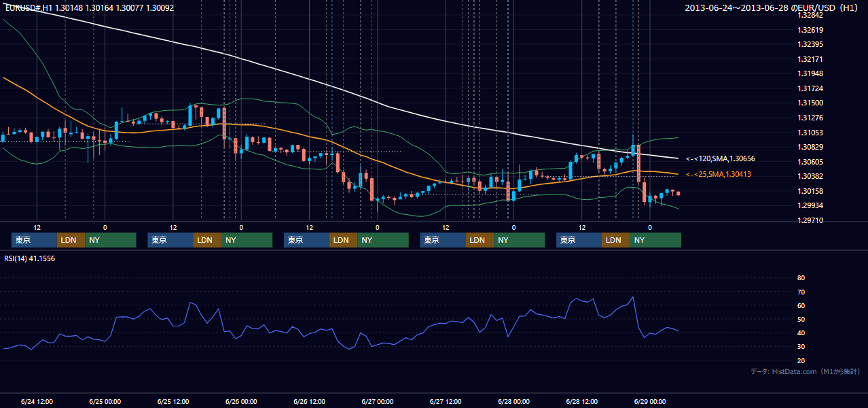The width and height of the screenshot is (868, 408).
Task: Click the RSI scale value 20
Action: click(801, 360)
